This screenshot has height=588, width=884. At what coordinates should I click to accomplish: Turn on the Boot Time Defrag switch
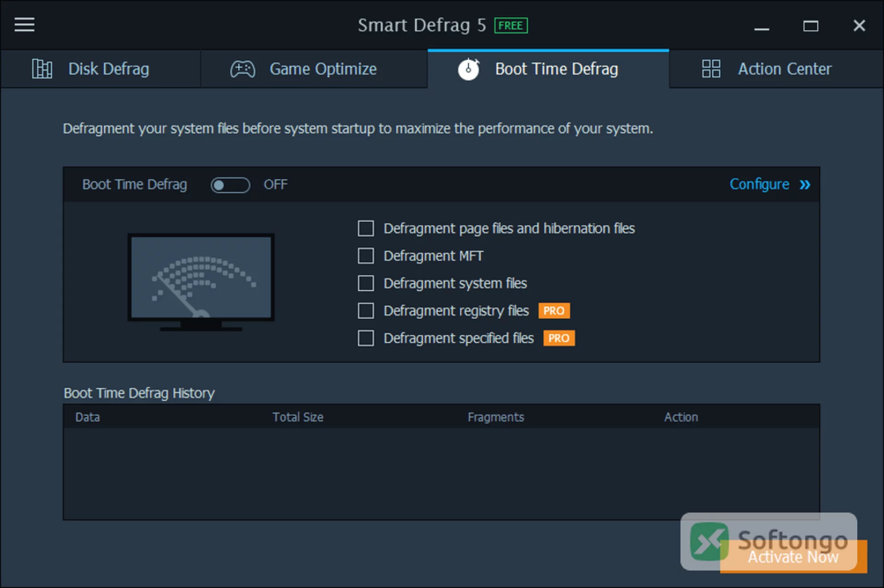click(230, 185)
